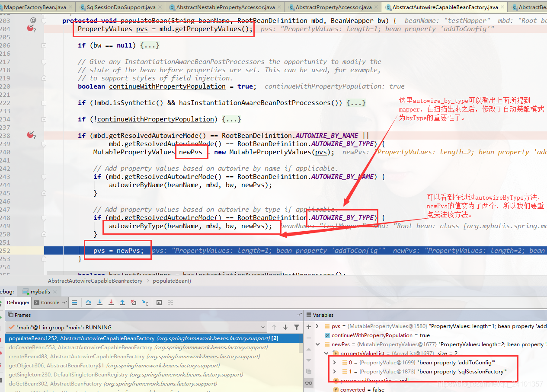Image resolution: width=547 pixels, height=392 pixels.
Task: Click the highlighted line pvs = newPvs;
Action: [118, 250]
